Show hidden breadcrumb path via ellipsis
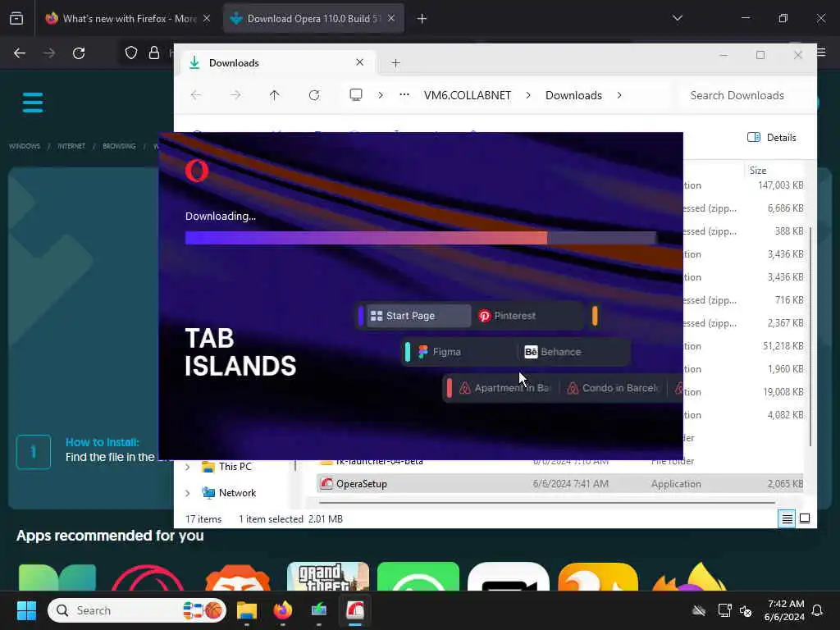This screenshot has width=840, height=630. coord(404,95)
